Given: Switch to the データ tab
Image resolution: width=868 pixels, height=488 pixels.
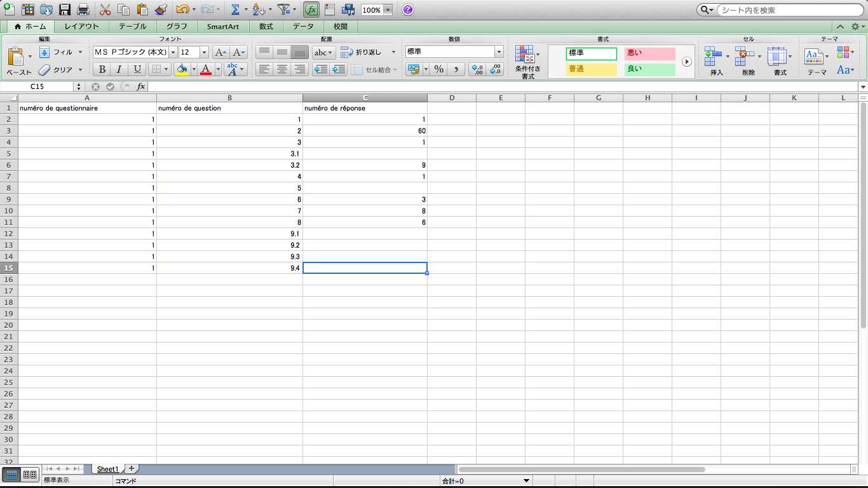Looking at the screenshot, I should point(303,27).
